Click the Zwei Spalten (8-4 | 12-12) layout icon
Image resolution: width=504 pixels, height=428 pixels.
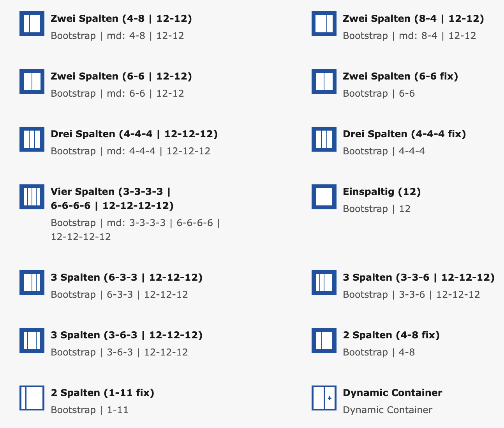(324, 24)
